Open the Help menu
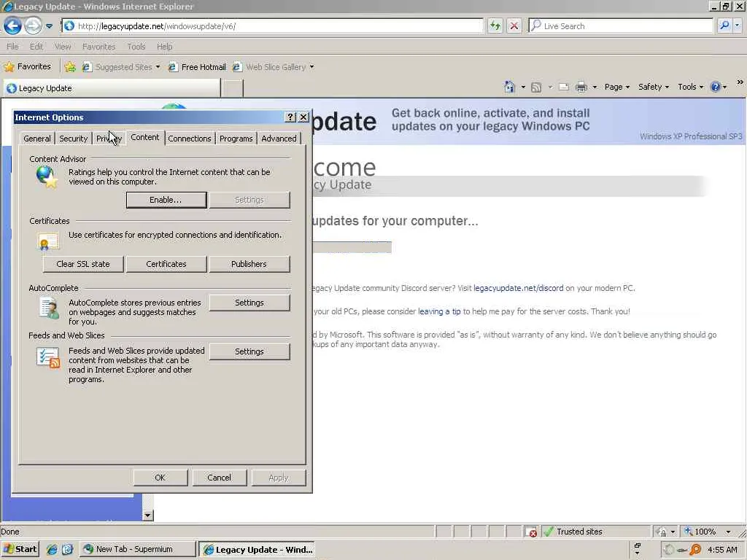The image size is (747, 560). [x=164, y=47]
